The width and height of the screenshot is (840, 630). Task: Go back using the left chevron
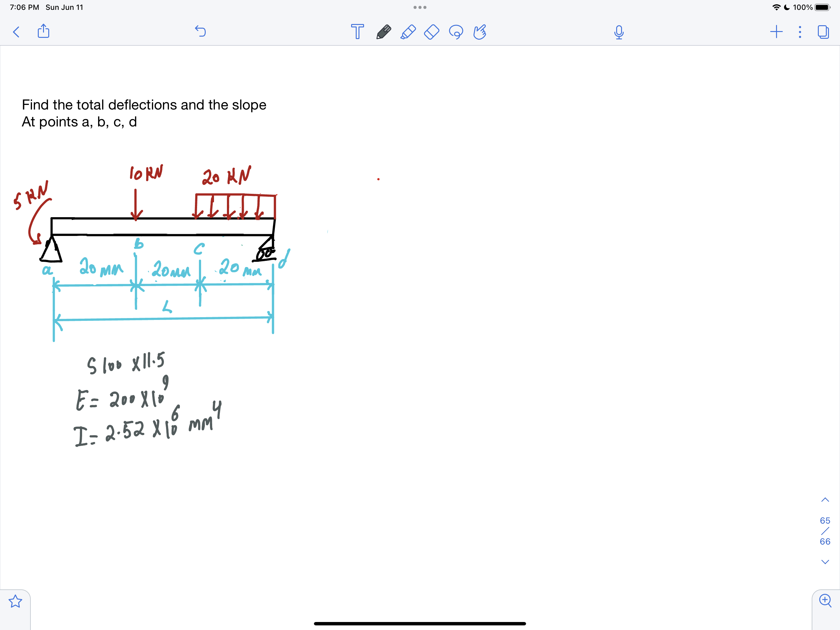coord(16,32)
